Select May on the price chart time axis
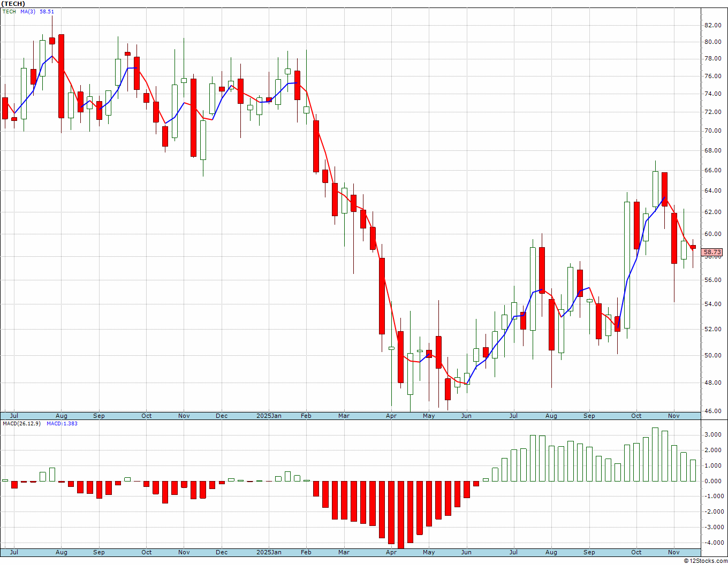Screen dimensions: 728x565 429,416
